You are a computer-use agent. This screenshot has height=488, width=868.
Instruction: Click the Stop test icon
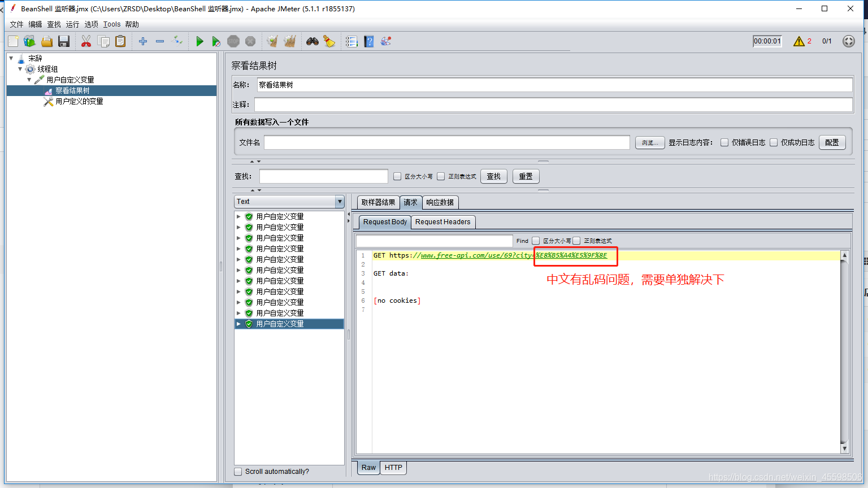coord(233,41)
